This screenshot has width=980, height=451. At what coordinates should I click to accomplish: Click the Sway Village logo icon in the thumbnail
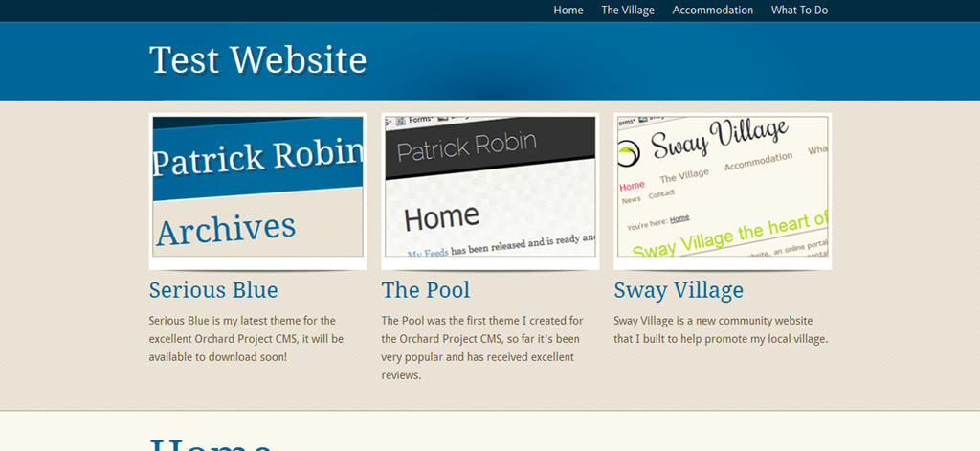point(628,153)
